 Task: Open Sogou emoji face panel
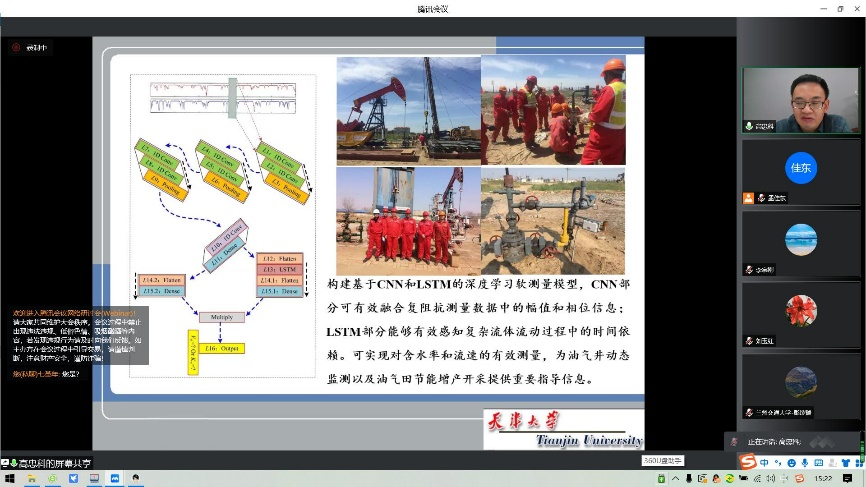[x=790, y=462]
